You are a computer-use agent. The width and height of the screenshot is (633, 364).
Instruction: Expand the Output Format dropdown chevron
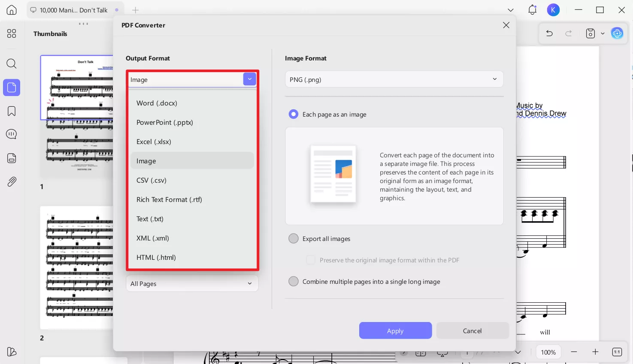pyautogui.click(x=249, y=79)
